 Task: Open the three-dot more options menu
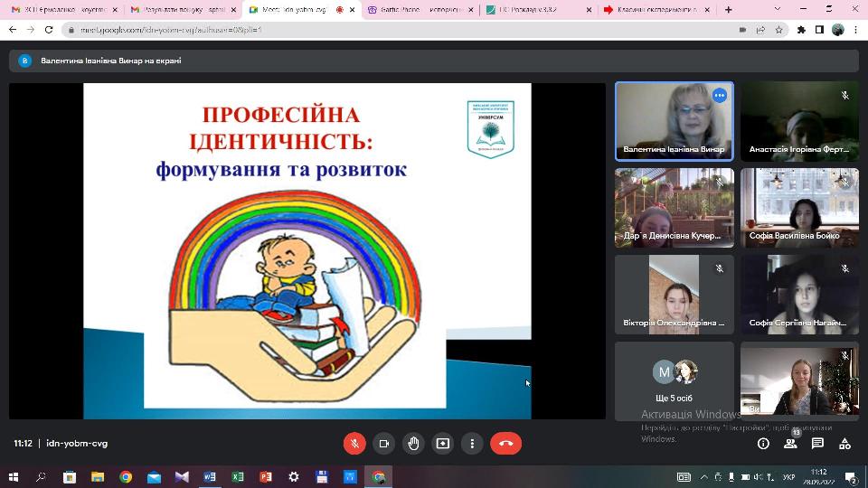coord(472,444)
